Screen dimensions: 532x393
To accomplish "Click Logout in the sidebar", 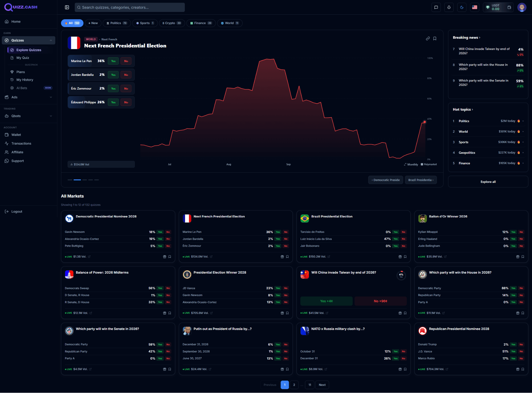I will click(17, 212).
